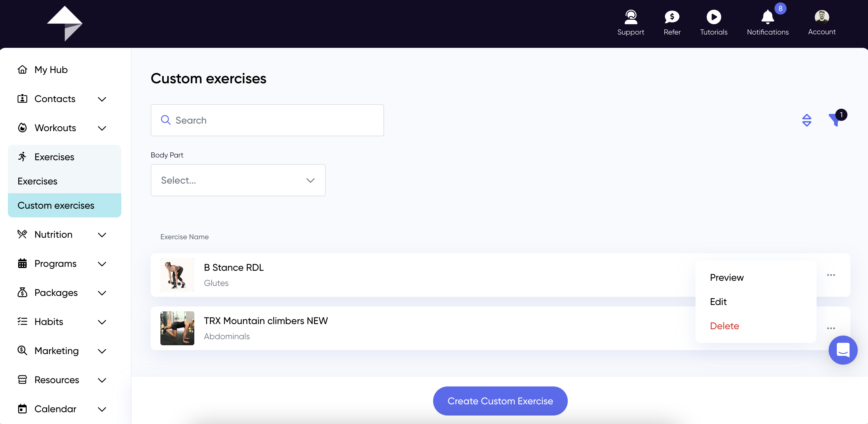Click the Refer dollar-bubble icon
The image size is (868, 424).
click(x=672, y=17)
